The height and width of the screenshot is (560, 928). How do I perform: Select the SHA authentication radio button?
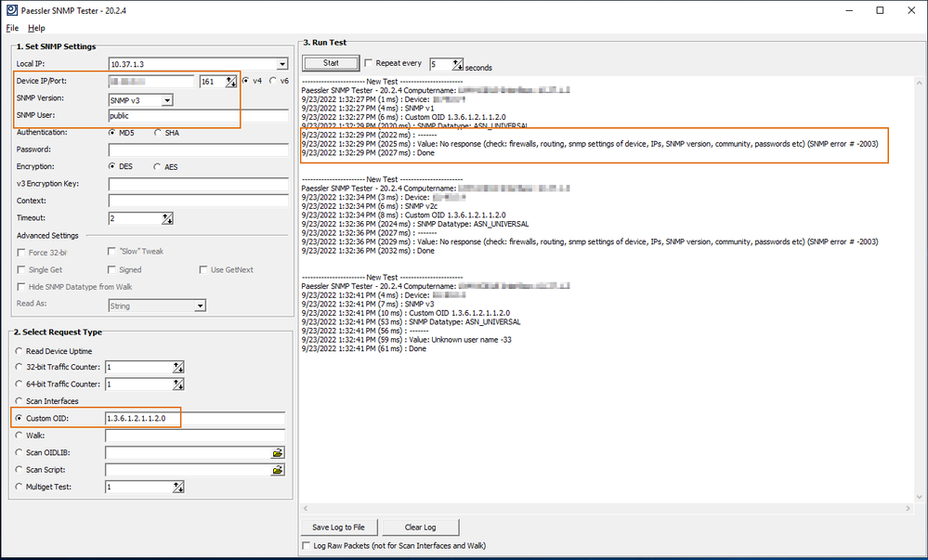[159, 133]
